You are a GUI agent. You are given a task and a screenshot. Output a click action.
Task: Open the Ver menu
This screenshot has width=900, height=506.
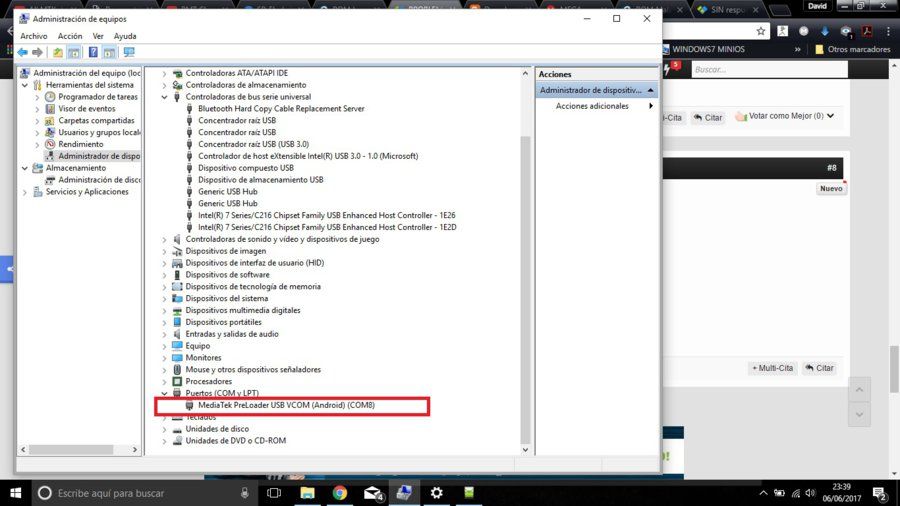98,36
